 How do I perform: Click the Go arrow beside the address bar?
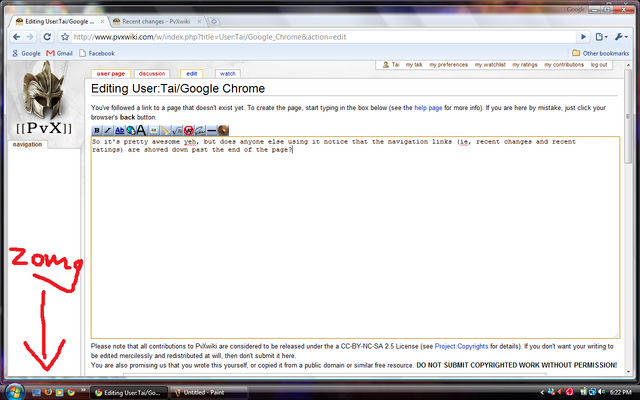[583, 37]
